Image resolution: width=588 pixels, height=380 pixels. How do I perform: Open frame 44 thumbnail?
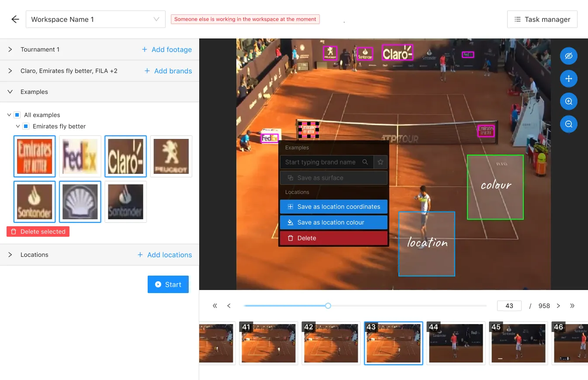click(x=456, y=343)
